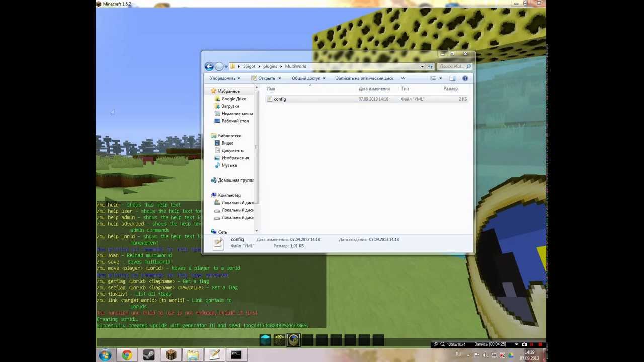
Task: Take a snapshot with the recorder camera icon
Action: pyautogui.click(x=524, y=344)
